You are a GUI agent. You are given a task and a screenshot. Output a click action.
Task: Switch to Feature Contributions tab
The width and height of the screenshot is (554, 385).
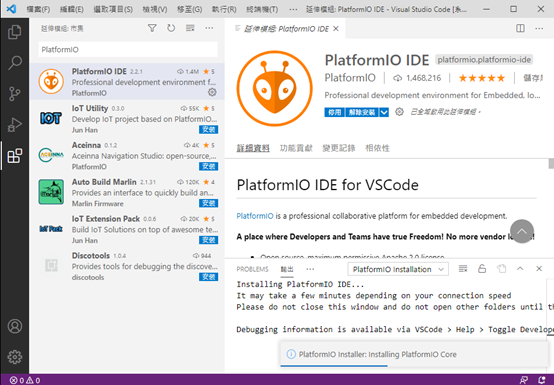click(296, 148)
